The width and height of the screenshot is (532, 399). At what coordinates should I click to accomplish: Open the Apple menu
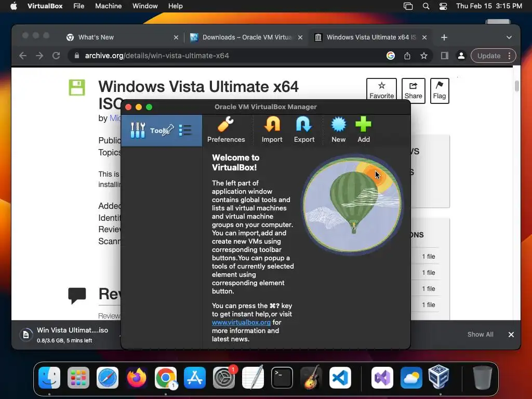tap(14, 6)
